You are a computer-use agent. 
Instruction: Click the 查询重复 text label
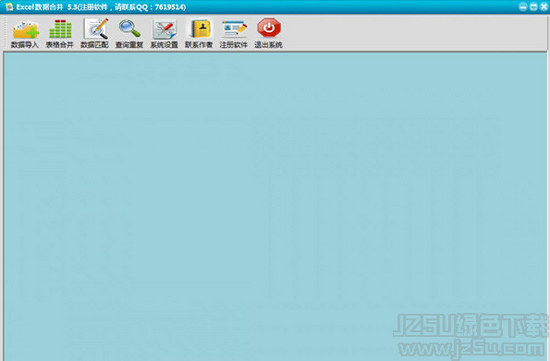click(x=129, y=45)
